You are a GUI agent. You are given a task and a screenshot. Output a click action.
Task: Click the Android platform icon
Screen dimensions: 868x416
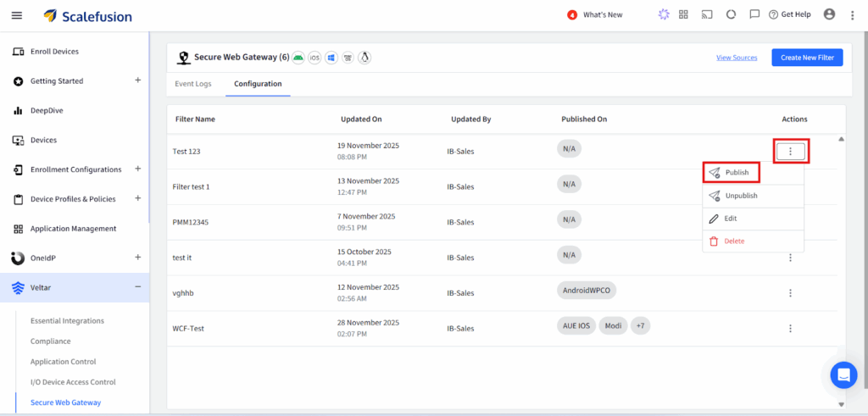(x=298, y=58)
